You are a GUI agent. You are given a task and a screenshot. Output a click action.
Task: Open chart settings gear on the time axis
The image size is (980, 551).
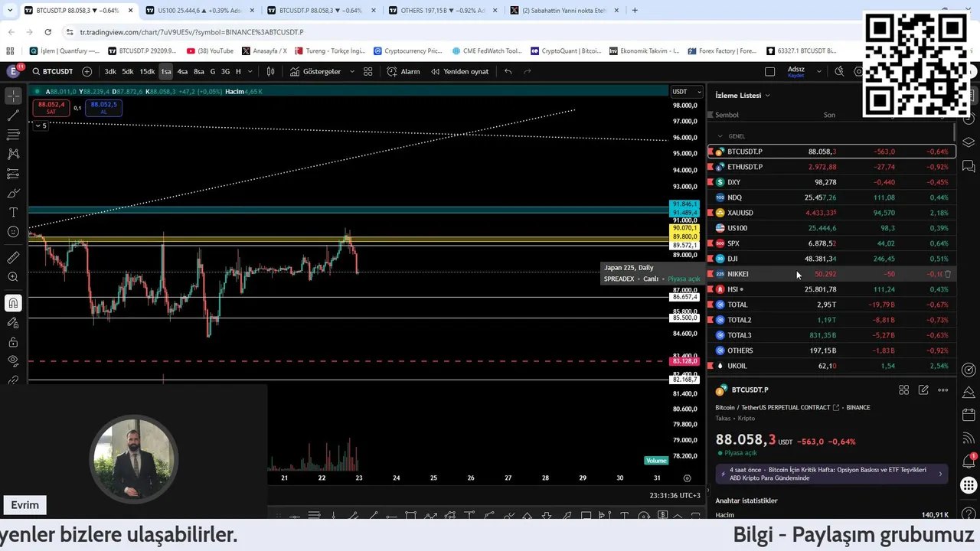tap(687, 478)
